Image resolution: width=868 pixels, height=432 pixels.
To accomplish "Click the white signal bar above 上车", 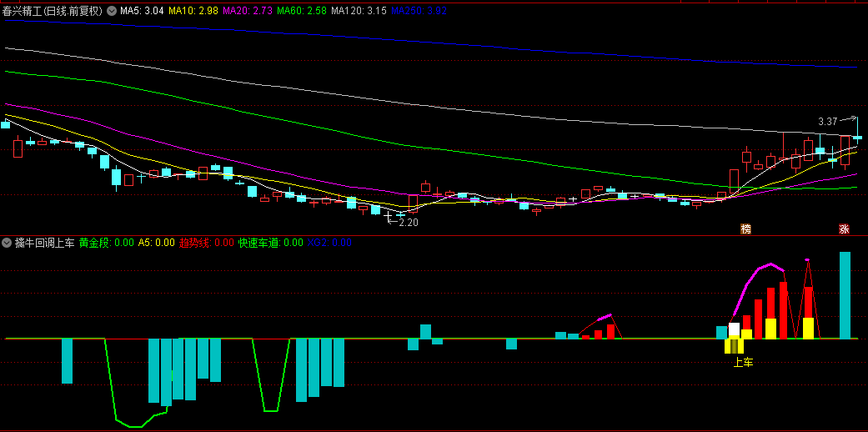I will (x=734, y=330).
